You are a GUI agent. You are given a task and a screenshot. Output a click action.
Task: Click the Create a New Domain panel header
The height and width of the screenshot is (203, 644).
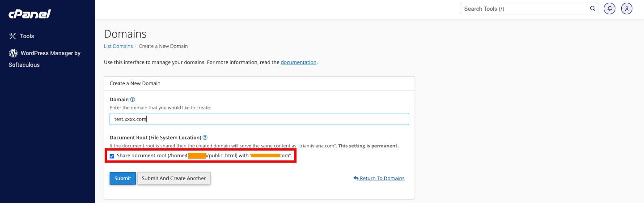click(135, 83)
